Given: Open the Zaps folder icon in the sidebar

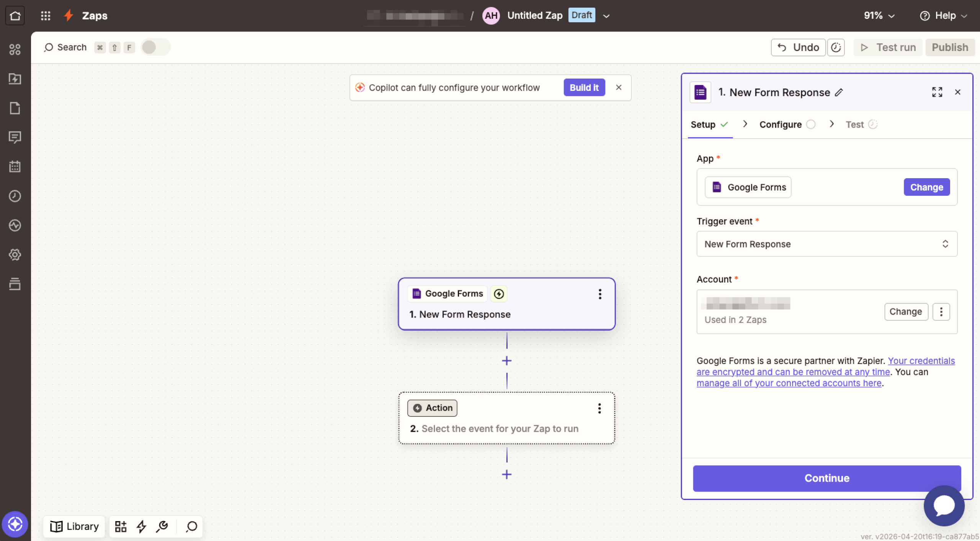Looking at the screenshot, I should click(x=15, y=79).
